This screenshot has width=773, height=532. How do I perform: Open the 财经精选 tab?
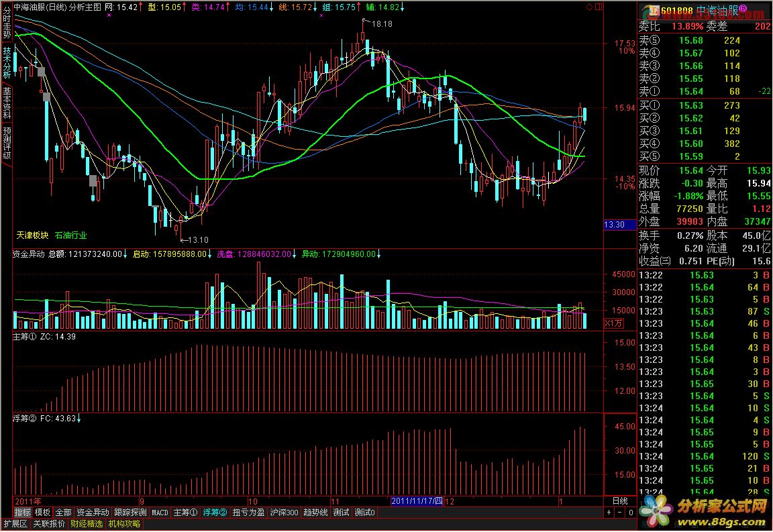[87, 524]
